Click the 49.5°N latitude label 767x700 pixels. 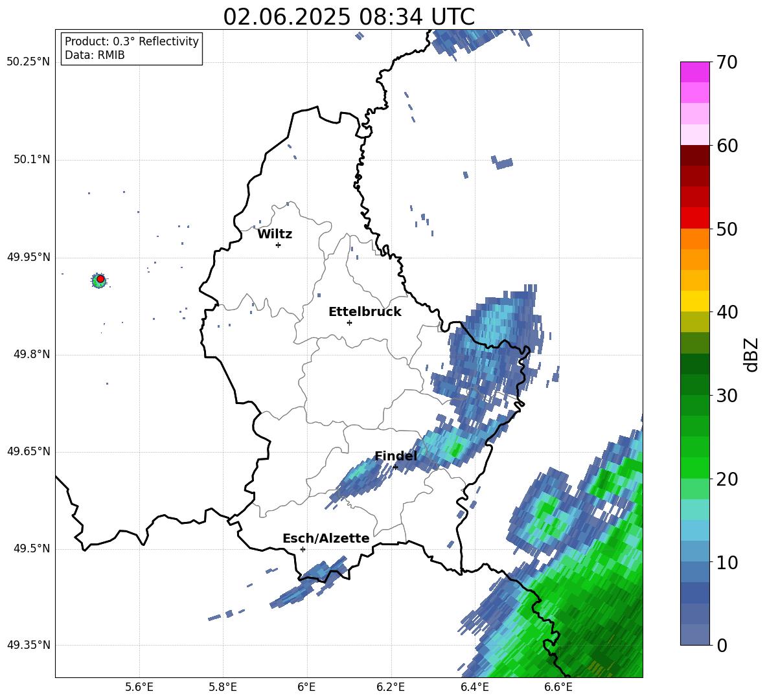coord(32,548)
